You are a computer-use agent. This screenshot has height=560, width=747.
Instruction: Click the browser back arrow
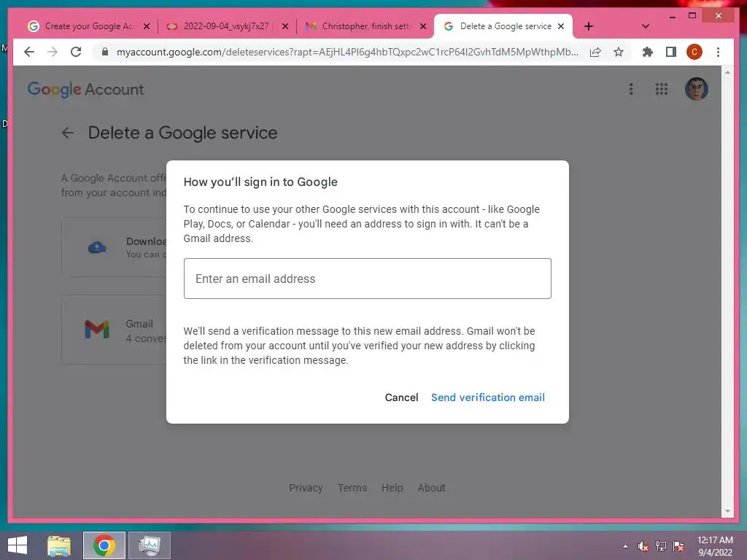[29, 52]
